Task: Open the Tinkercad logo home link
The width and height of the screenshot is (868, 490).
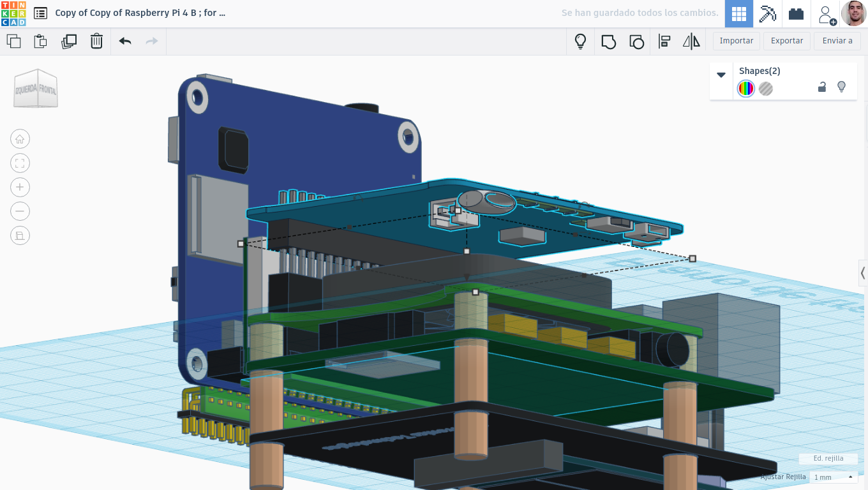Action: pos(13,13)
